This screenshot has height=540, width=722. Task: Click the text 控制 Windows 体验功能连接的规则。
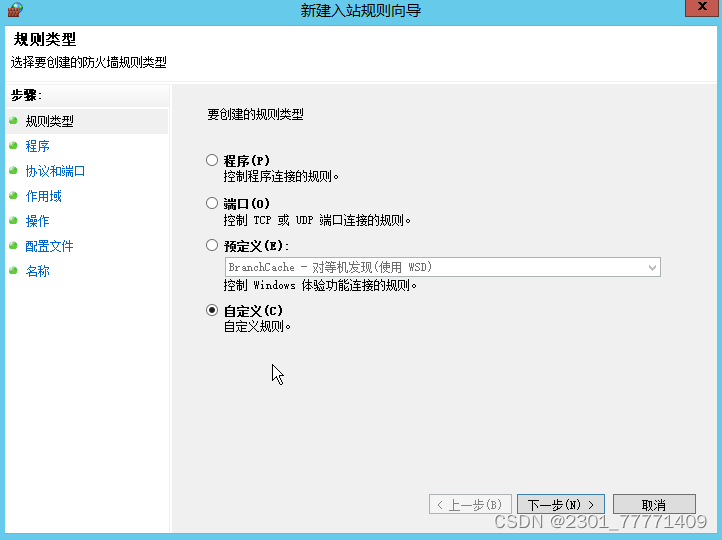(x=320, y=285)
